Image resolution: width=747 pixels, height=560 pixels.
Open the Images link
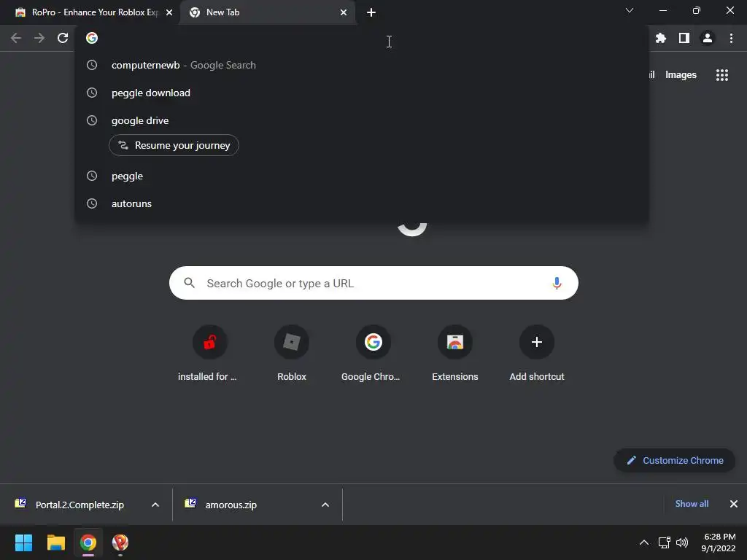click(681, 75)
